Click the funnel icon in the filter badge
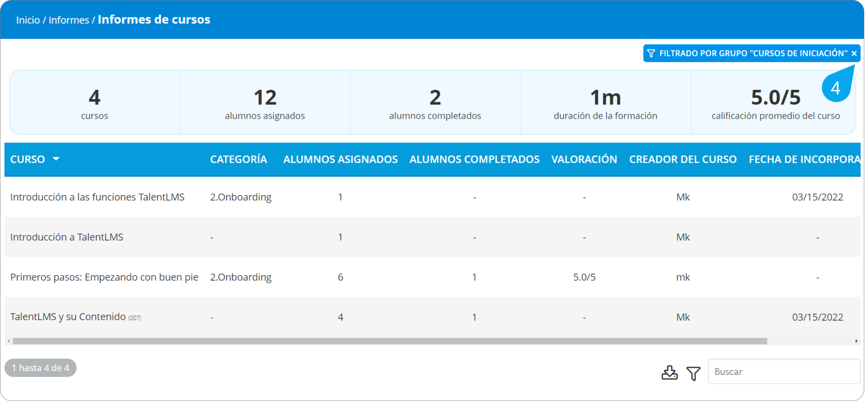Viewport: 868px width, 401px height. coord(651,53)
